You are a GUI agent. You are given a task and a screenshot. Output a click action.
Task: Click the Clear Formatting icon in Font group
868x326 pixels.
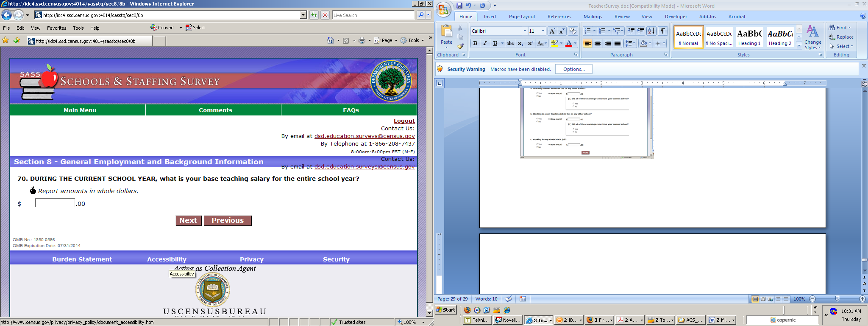(x=573, y=31)
